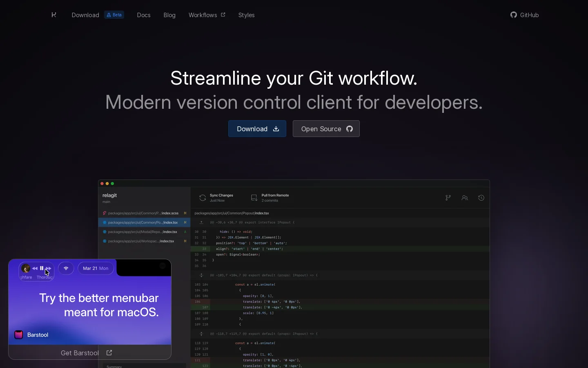588x368 pixels.
Task: Click the Barstool app logo icon
Action: click(19, 334)
